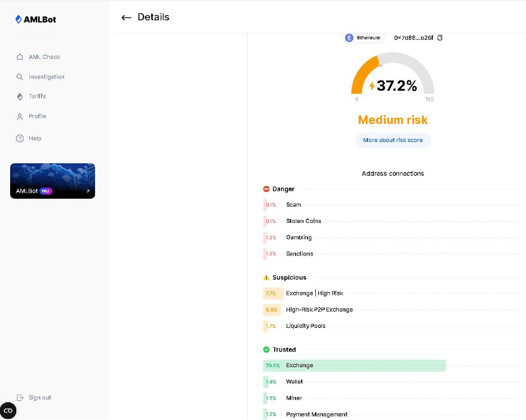The image size is (526, 420).
Task: Click the 70.5% Exchange green bar
Action: click(354, 366)
